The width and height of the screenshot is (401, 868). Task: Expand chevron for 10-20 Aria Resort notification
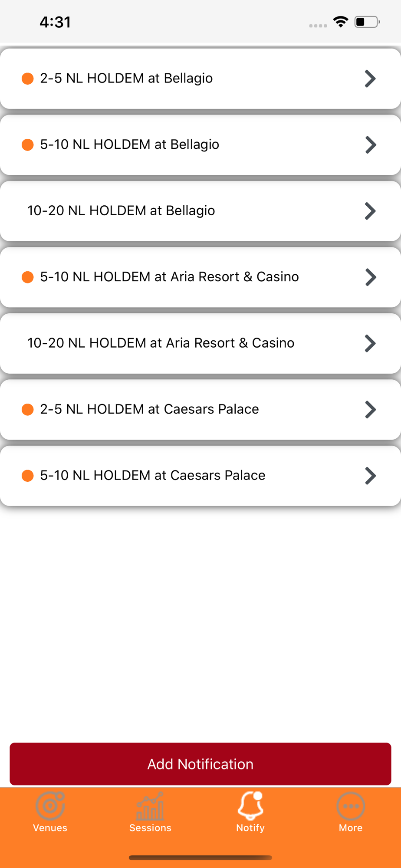[x=370, y=343]
